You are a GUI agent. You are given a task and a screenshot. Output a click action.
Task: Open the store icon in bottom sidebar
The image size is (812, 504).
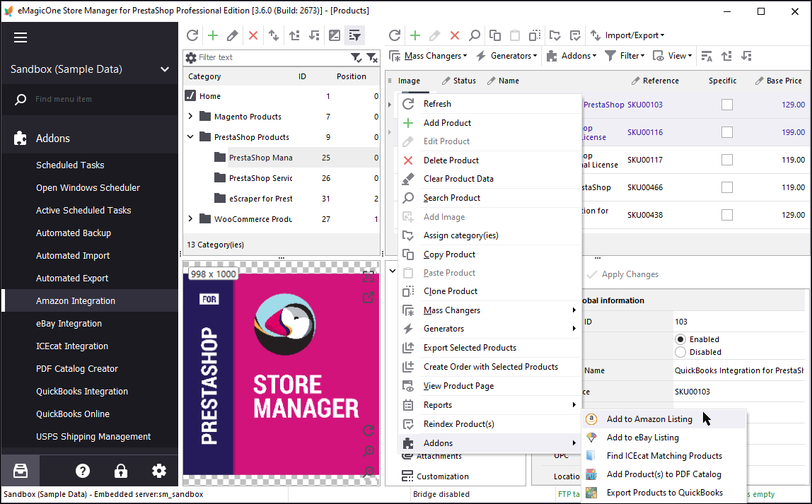tap(21, 471)
